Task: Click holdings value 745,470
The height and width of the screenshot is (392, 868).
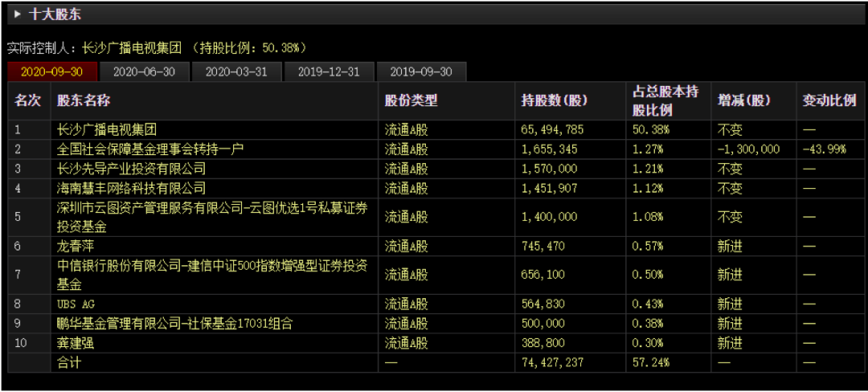Action: coord(543,246)
